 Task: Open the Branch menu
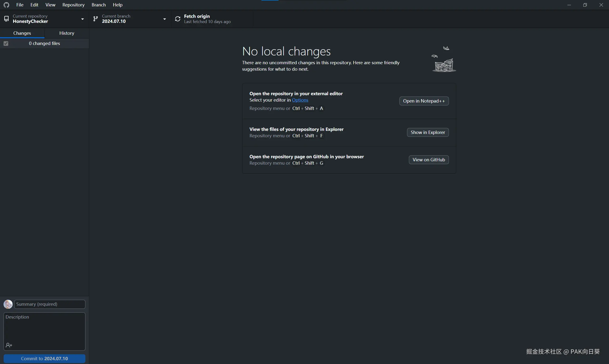pos(98,5)
